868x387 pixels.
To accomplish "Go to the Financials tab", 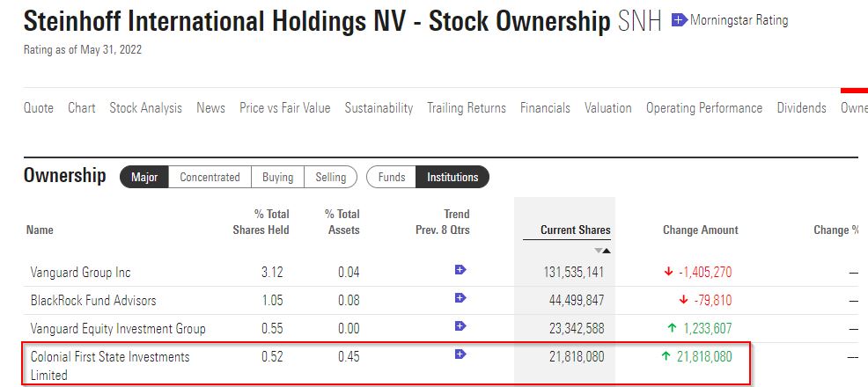I will (545, 107).
